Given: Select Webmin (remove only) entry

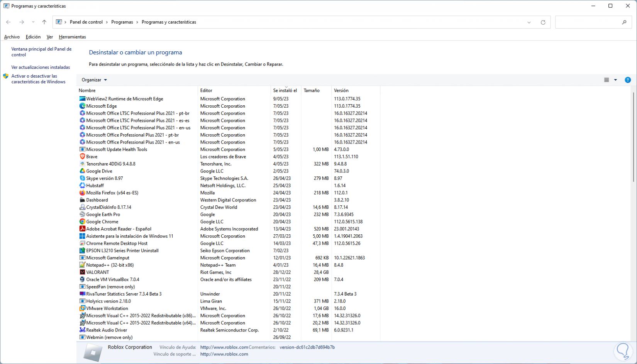Looking at the screenshot, I should [x=229, y=337].
